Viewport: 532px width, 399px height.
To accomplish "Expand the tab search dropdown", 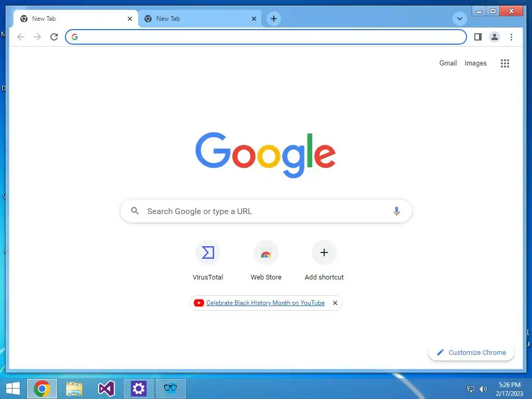I will tap(460, 19).
